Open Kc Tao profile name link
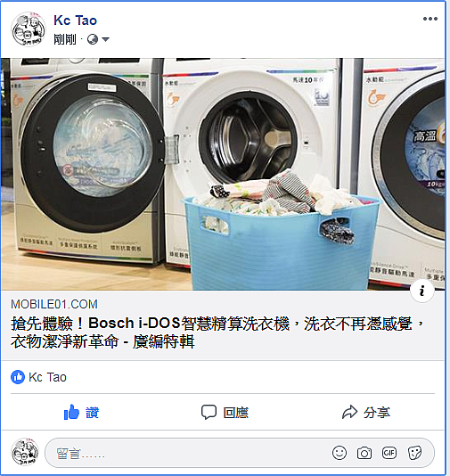Image resolution: width=450 pixels, height=476 pixels. (x=75, y=21)
